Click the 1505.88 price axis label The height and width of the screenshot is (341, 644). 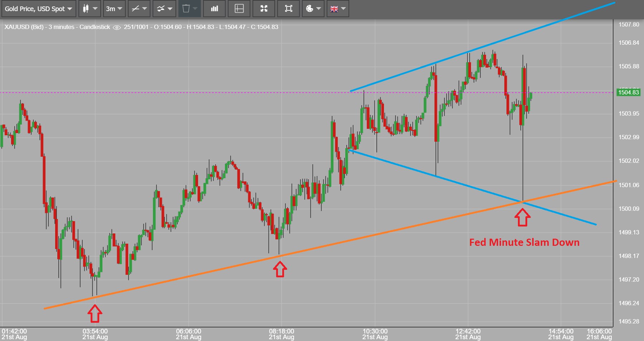click(x=629, y=66)
